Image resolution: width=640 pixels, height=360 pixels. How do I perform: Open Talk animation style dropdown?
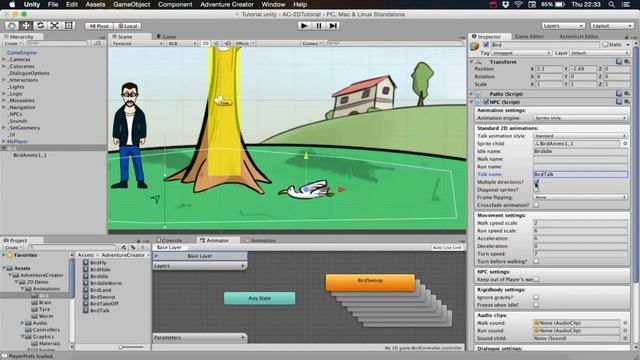click(x=580, y=136)
